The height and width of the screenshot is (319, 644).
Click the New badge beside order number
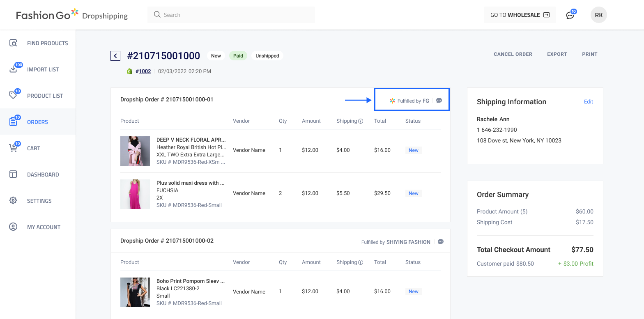[x=216, y=56]
